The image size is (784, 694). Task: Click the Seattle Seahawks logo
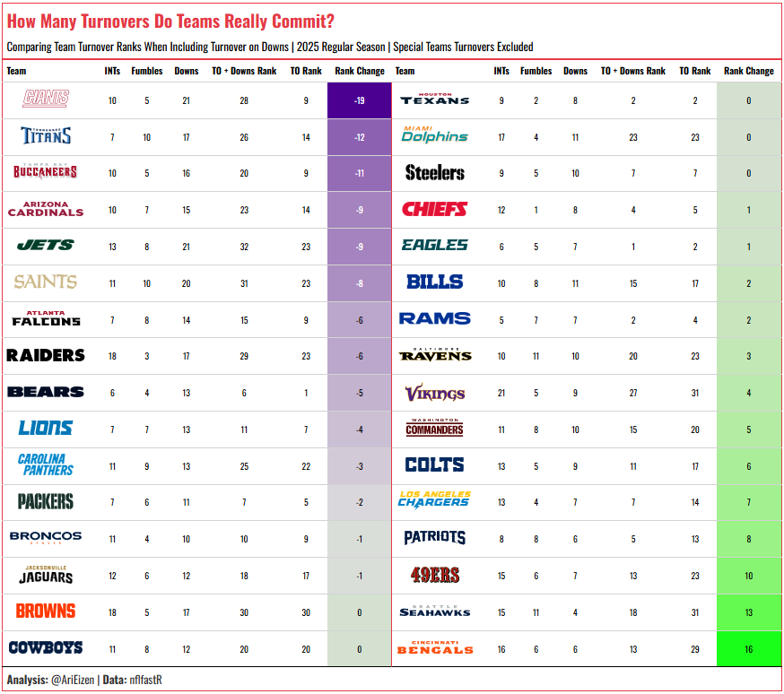[x=434, y=611]
